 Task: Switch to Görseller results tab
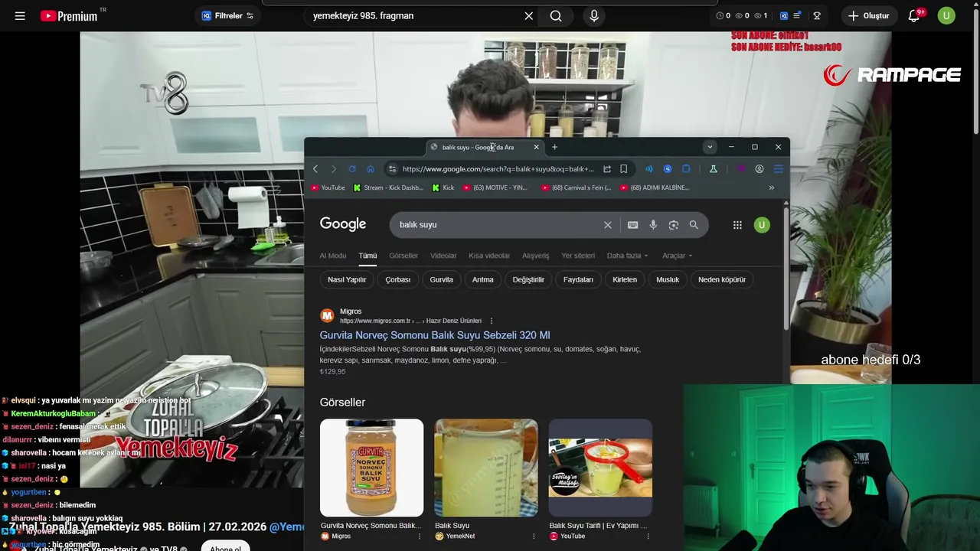(403, 256)
